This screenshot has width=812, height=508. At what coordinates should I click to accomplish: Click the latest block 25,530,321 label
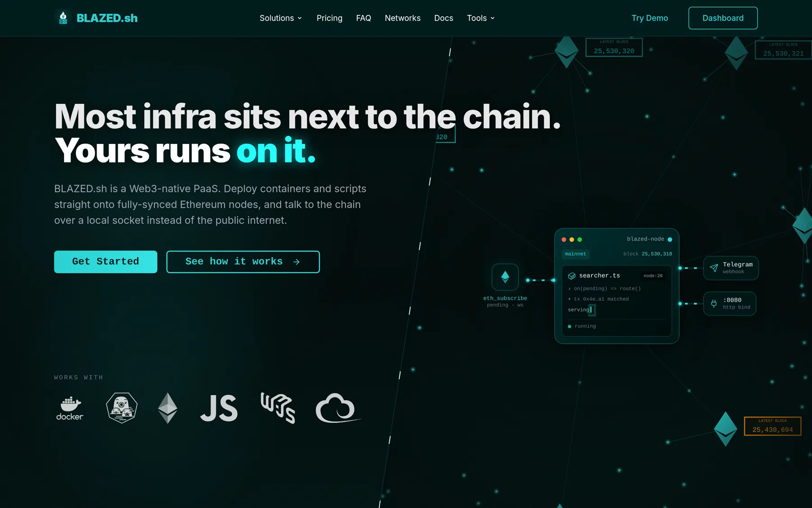(x=783, y=50)
